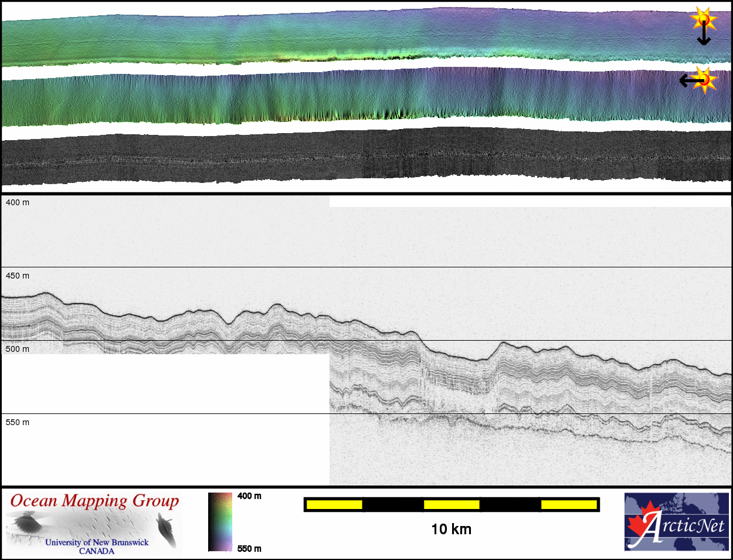Click the 10 km scale bar label

tap(451, 530)
